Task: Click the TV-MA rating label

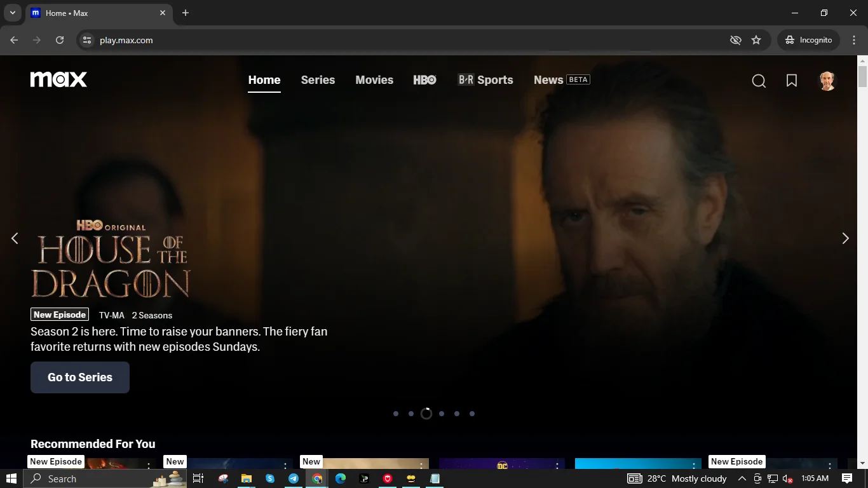Action: (112, 315)
